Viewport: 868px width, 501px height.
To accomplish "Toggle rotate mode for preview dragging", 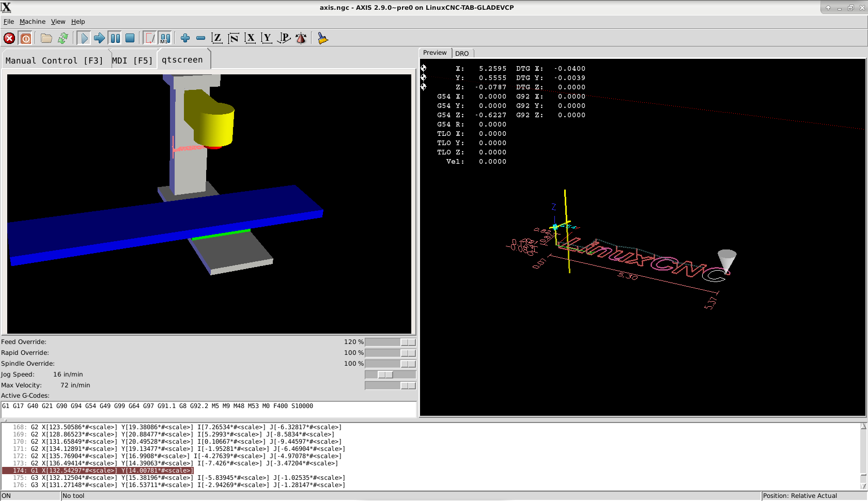I will 301,38.
